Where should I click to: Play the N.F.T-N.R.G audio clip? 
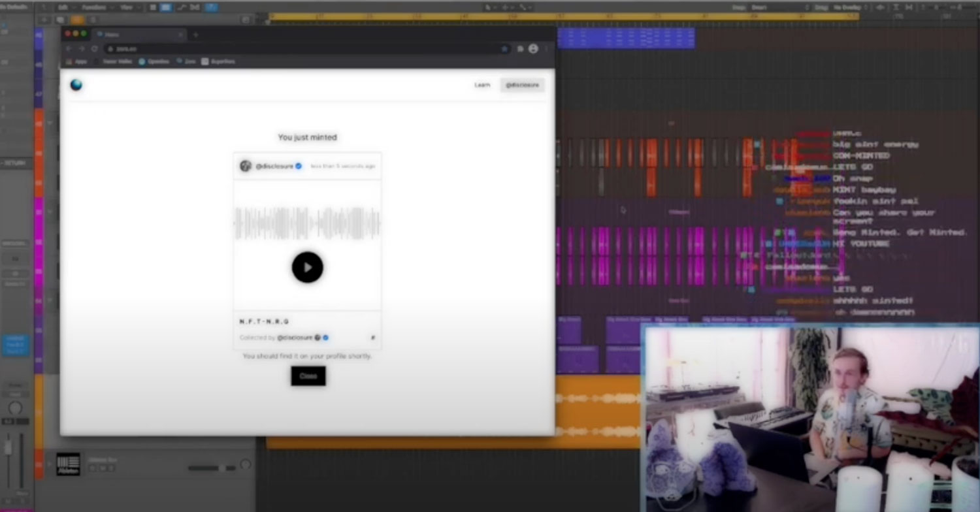pos(307,267)
